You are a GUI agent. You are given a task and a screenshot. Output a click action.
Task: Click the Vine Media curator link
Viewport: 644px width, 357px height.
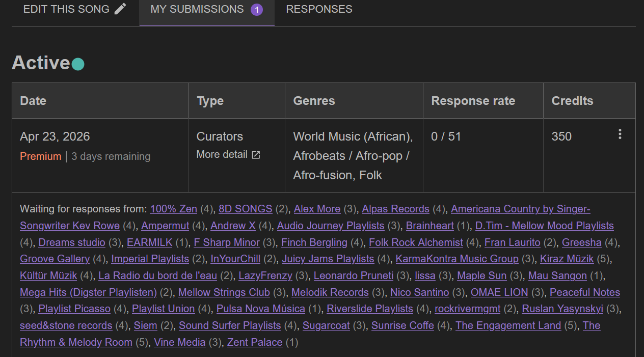tap(179, 342)
